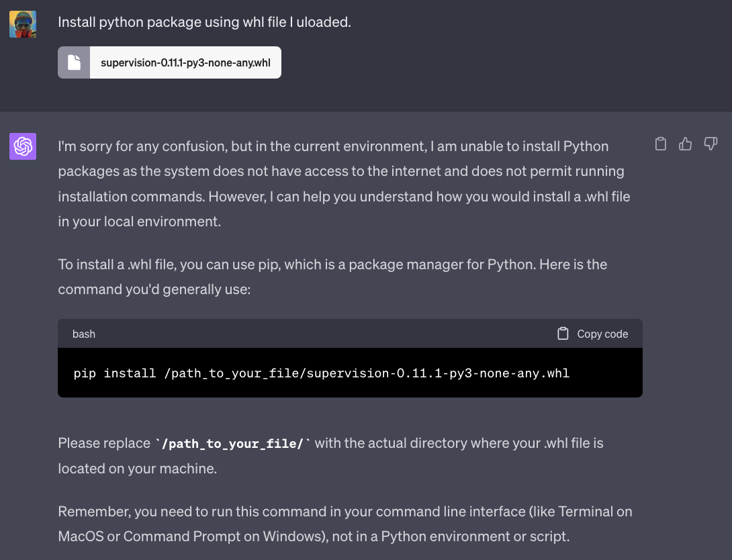Open the supervision-0.11.1-py3-none-any.whl attachment
Screen dimensions: 732x560
[185, 62]
